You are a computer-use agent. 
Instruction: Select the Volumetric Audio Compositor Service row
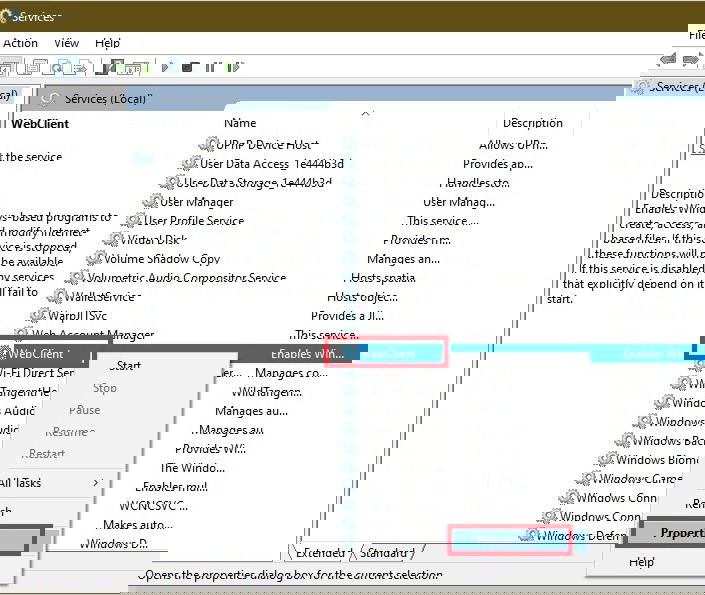coord(186,277)
